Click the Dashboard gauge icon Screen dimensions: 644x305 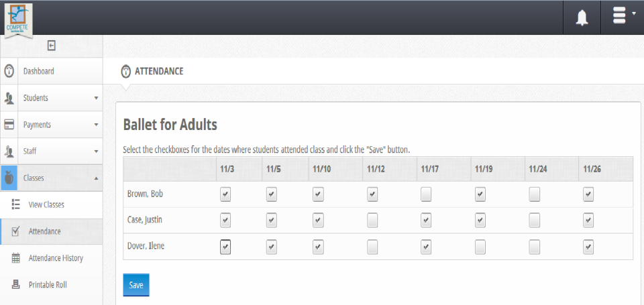[x=9, y=71]
